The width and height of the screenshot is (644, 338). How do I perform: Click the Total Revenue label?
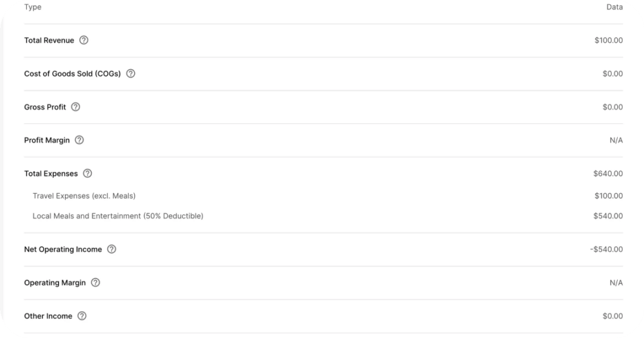(x=49, y=41)
